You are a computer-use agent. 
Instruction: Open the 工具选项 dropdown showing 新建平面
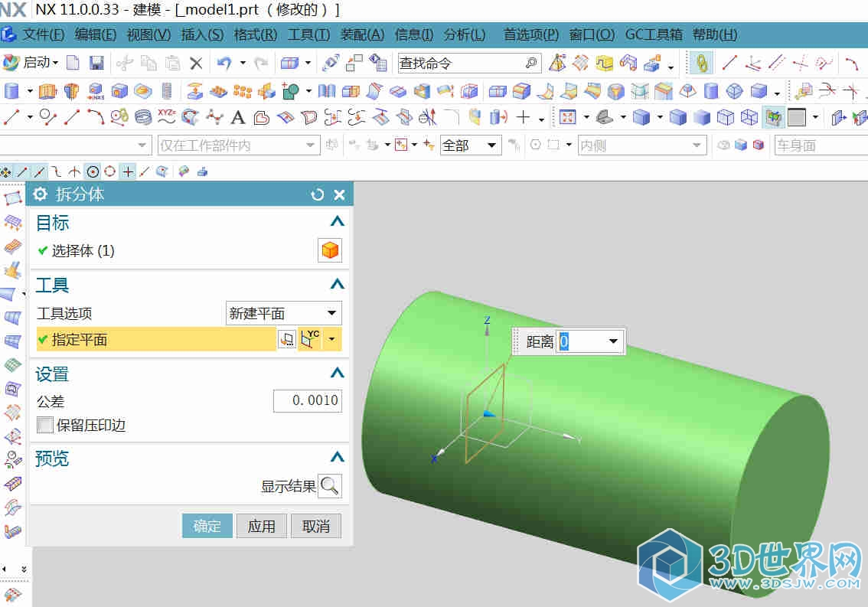(284, 313)
